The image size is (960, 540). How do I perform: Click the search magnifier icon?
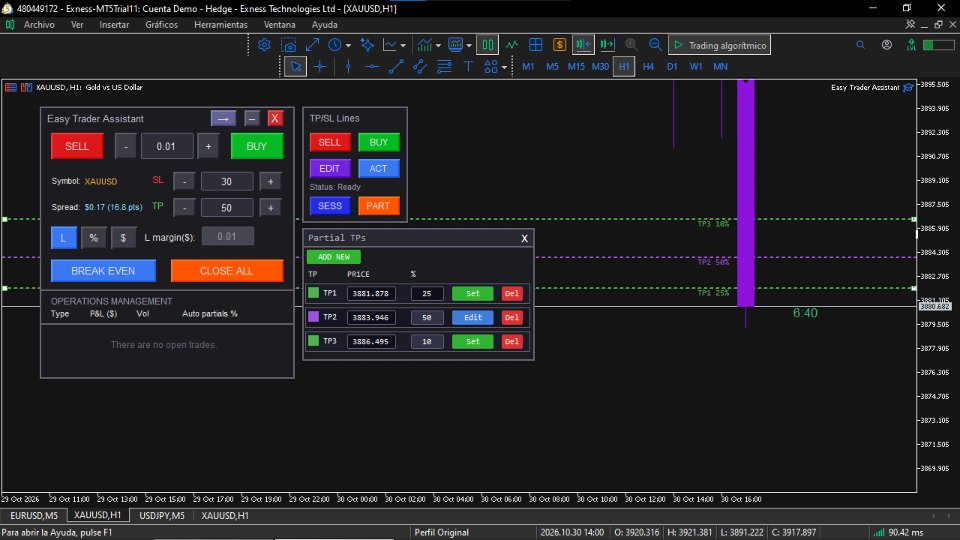pyautogui.click(x=860, y=45)
